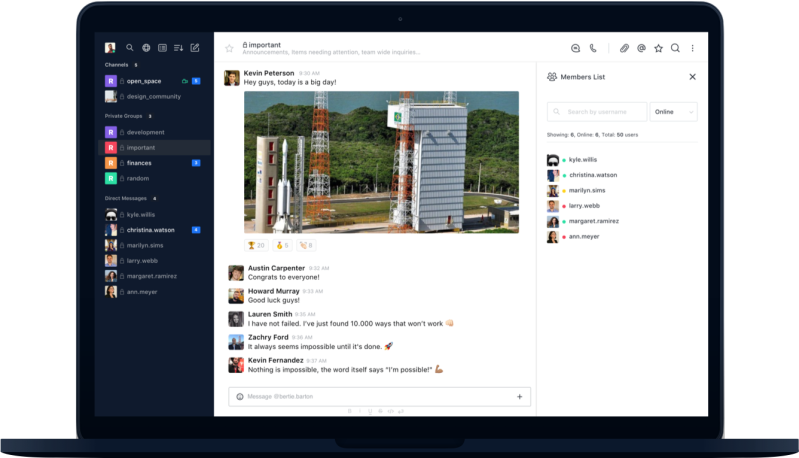Open attached files via paperclip icon

[624, 48]
